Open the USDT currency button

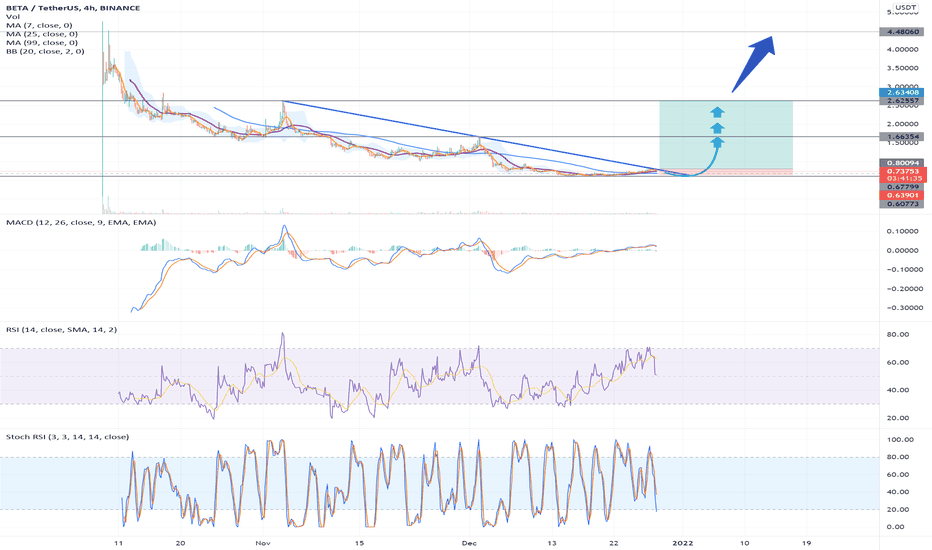905,7
